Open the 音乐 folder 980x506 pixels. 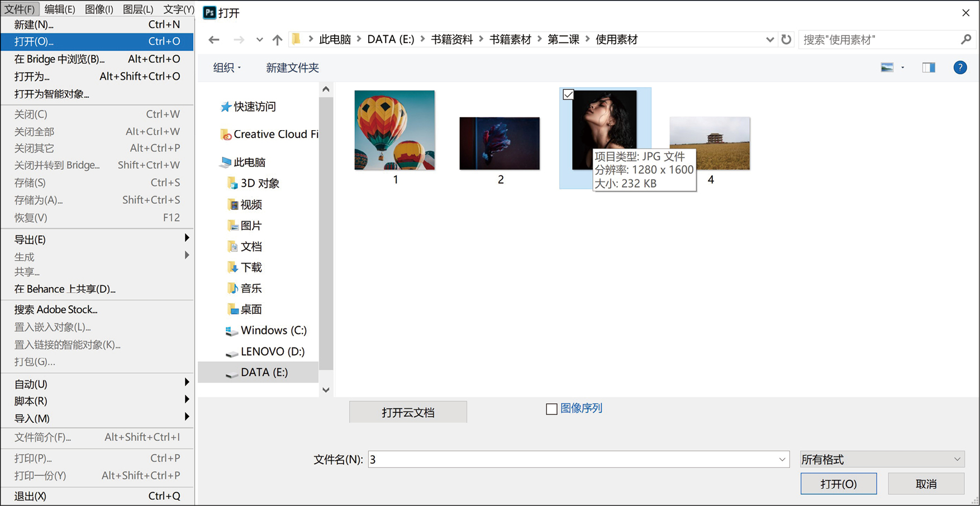(245, 288)
